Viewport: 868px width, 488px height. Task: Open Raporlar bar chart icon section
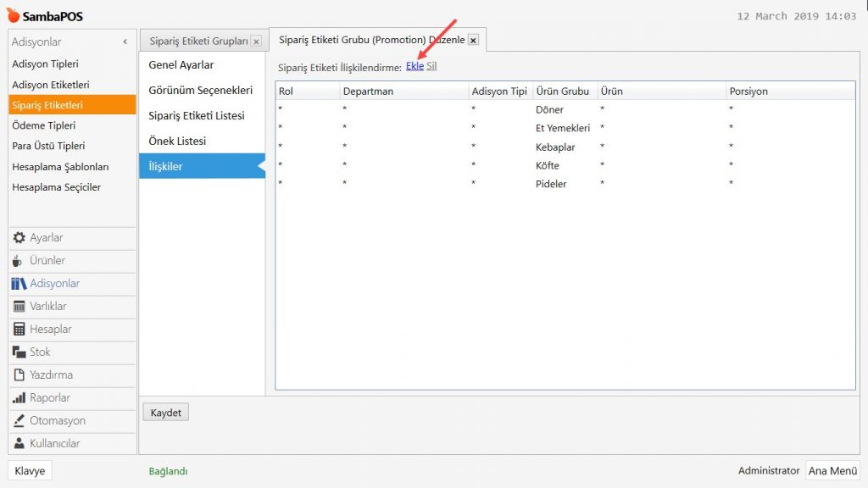pos(19,398)
